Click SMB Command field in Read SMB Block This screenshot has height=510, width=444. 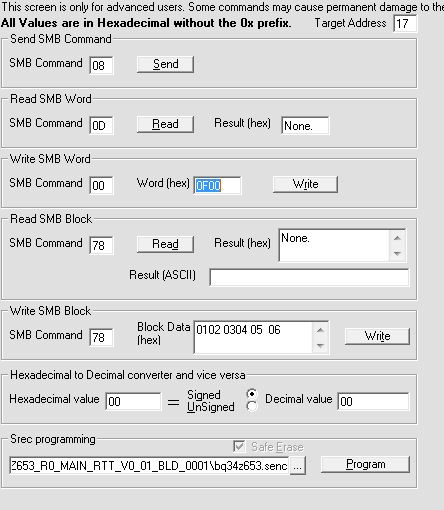tap(101, 245)
